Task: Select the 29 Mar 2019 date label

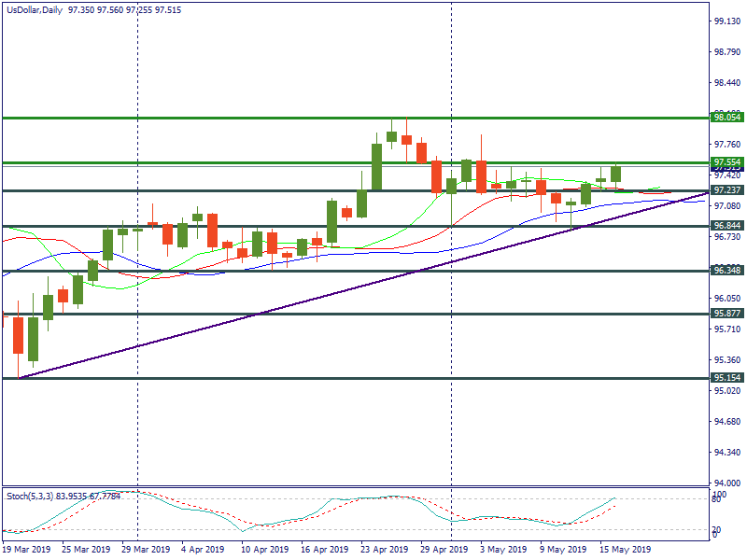Action: point(146,550)
